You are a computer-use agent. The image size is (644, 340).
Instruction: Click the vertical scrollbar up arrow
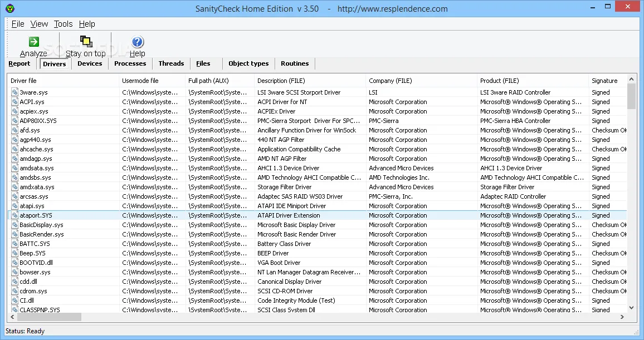tap(631, 79)
